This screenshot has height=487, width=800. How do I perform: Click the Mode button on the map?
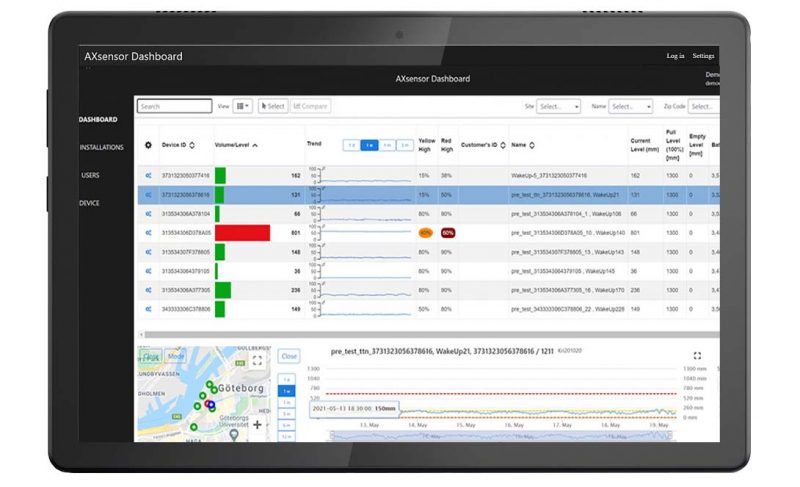(x=176, y=356)
